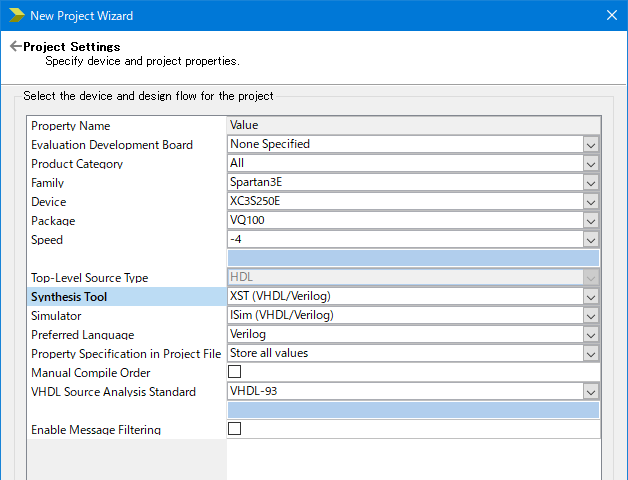Image resolution: width=628 pixels, height=480 pixels.
Task: Open the Preferred Language dropdown
Action: point(591,335)
